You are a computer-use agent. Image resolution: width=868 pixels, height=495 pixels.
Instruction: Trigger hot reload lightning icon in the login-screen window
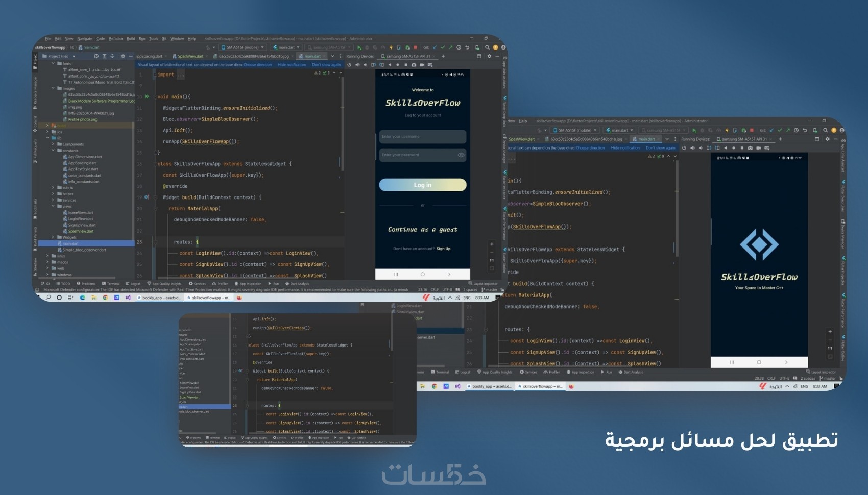[x=391, y=47]
